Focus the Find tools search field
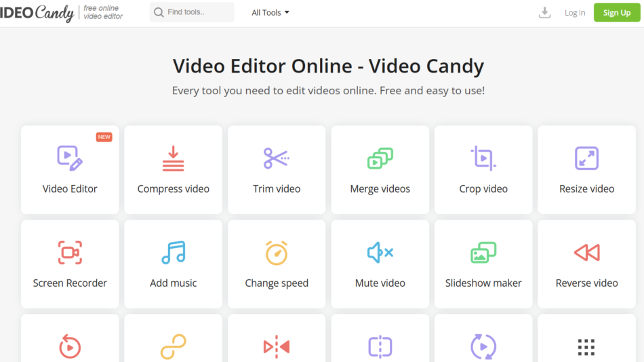 coord(192,12)
